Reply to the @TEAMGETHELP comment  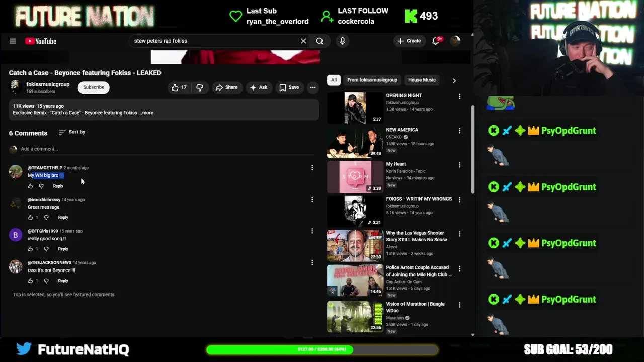point(58,186)
